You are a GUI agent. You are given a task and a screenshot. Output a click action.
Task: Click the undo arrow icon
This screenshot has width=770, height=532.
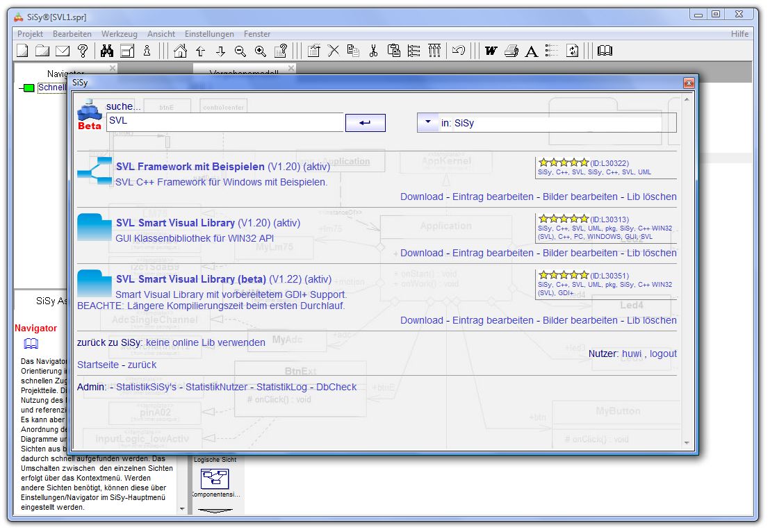(458, 51)
